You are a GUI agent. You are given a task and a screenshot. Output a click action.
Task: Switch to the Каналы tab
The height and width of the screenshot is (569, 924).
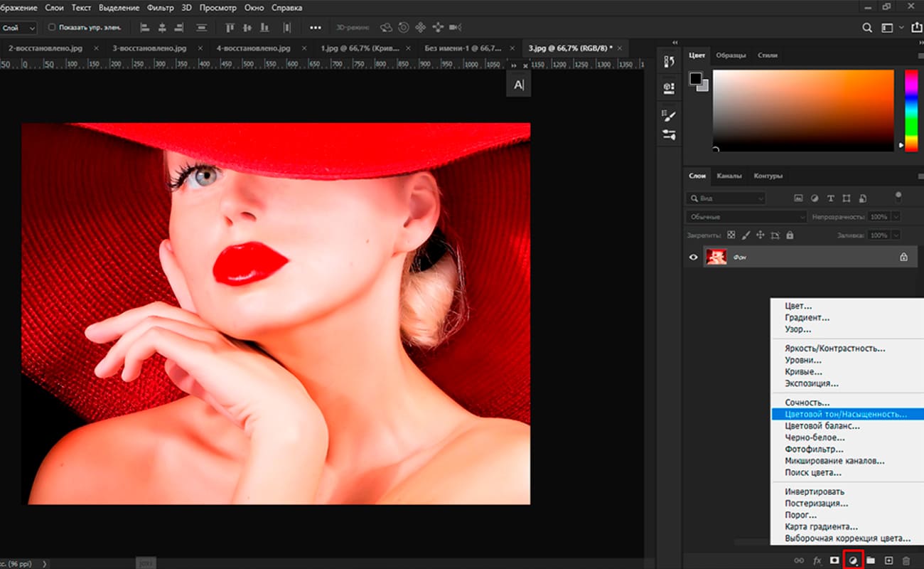[x=729, y=176]
